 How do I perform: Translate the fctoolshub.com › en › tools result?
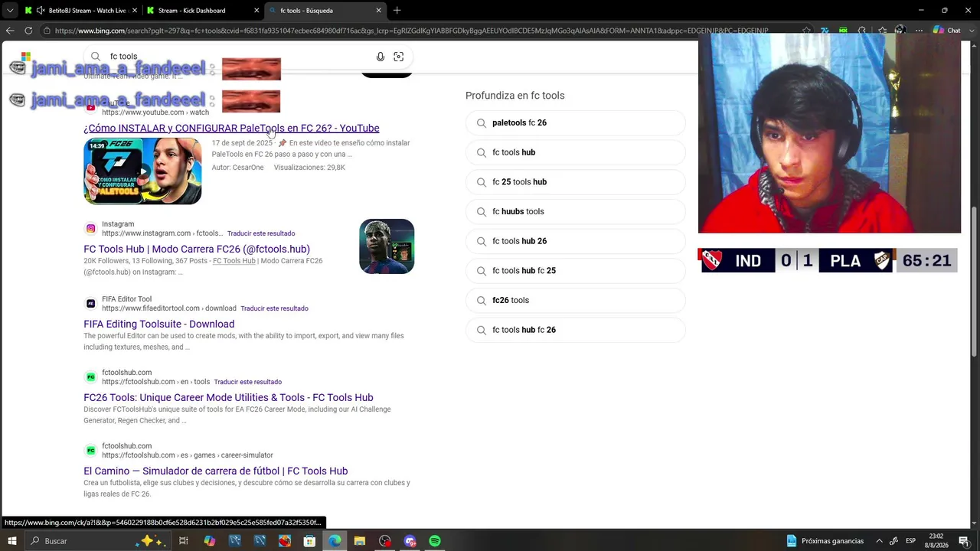[248, 382]
